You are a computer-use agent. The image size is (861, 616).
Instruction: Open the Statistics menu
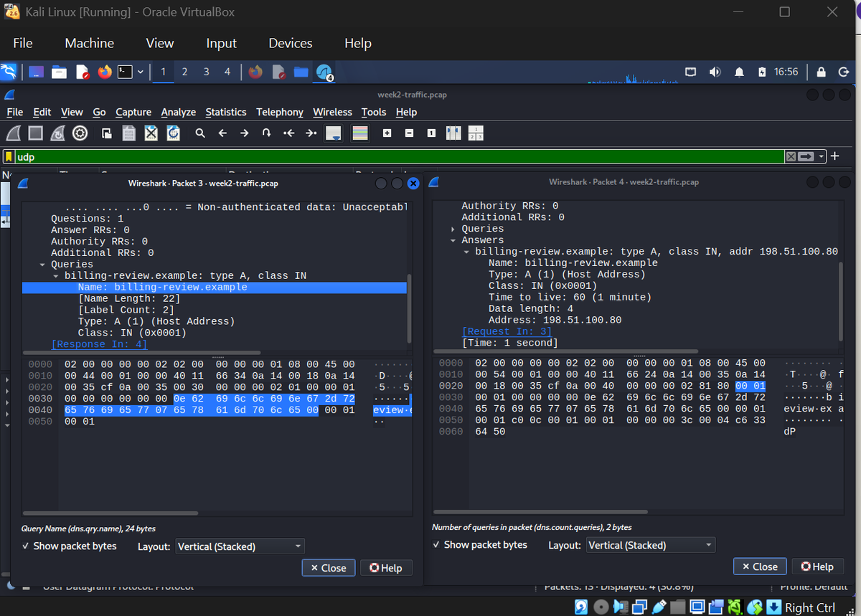coord(226,112)
